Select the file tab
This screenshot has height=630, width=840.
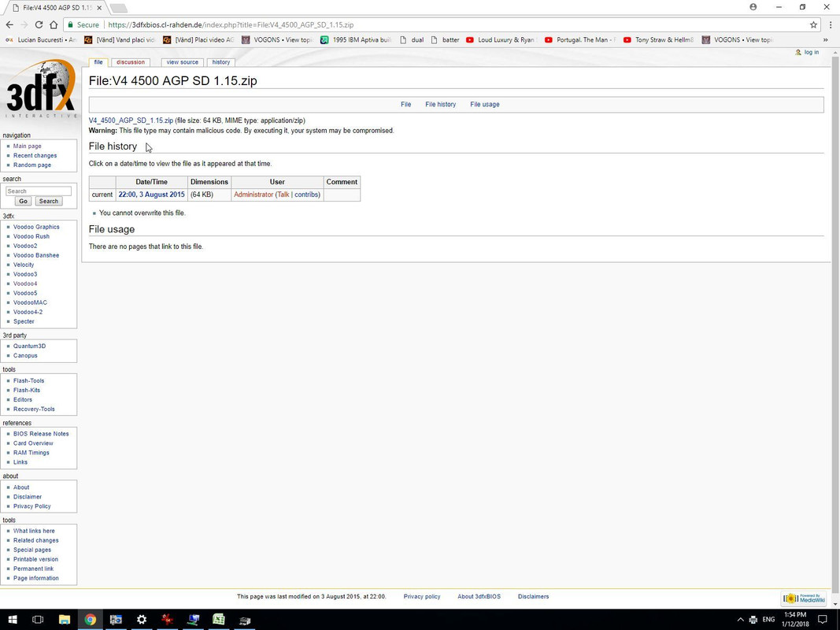[x=98, y=62]
